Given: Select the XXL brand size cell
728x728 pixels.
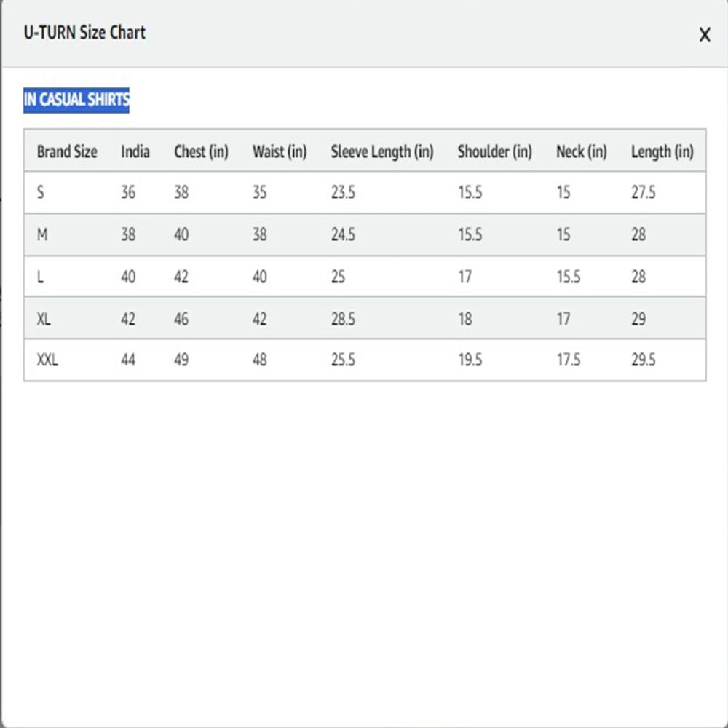Looking at the screenshot, I should coord(47,360).
